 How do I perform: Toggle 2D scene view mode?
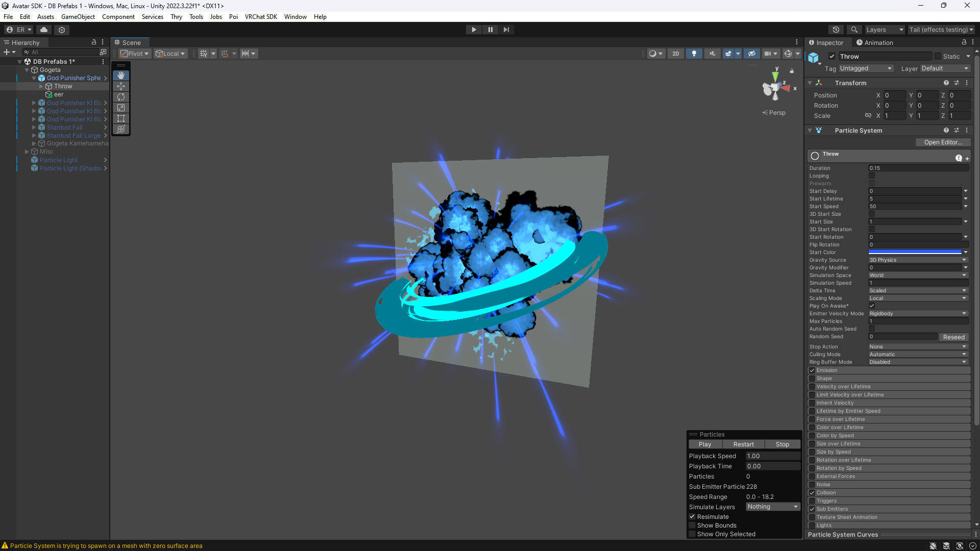point(676,54)
